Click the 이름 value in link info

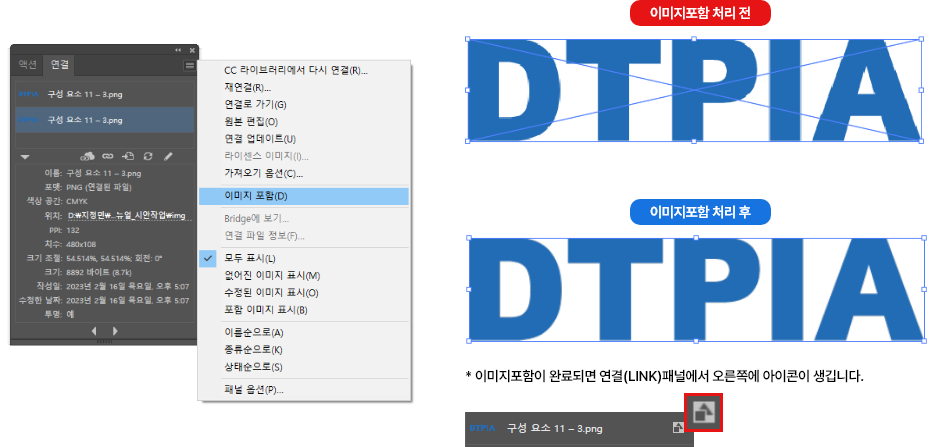tap(103, 173)
